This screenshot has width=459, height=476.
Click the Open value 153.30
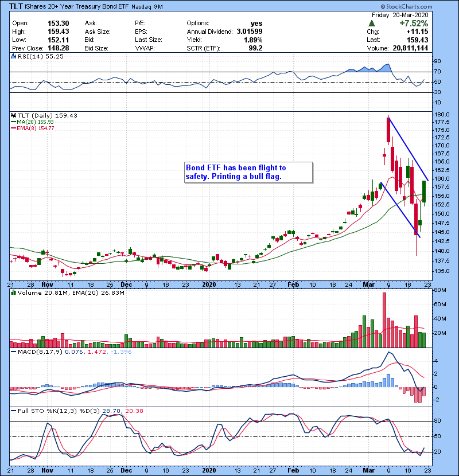[59, 24]
